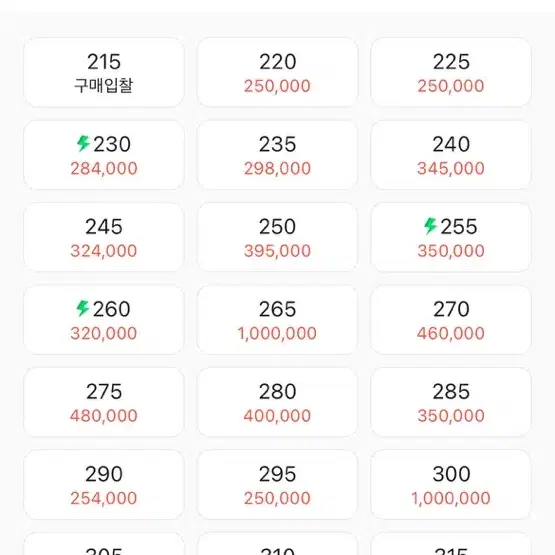Choose size 245 priced 324,000
Screen dimensions: 555x555
click(104, 238)
